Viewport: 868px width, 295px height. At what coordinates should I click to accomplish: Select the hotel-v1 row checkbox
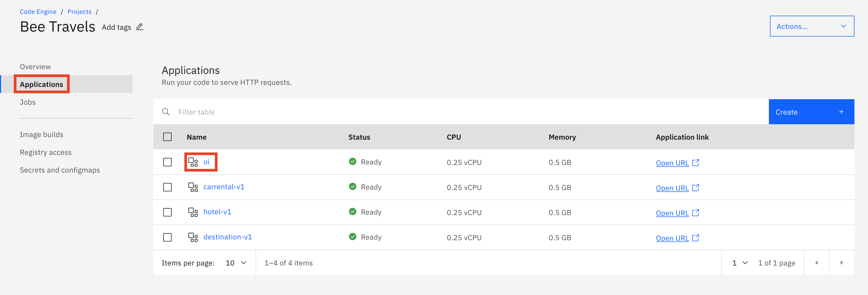point(167,212)
